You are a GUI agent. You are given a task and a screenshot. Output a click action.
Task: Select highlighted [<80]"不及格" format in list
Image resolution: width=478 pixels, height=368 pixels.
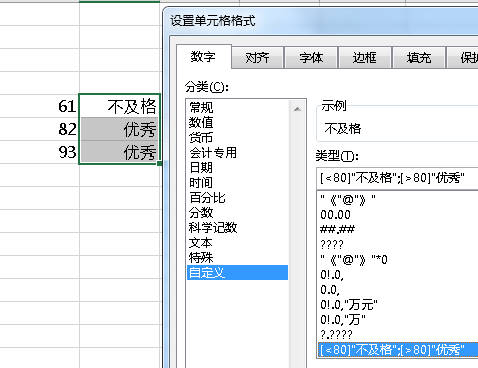tap(398, 350)
